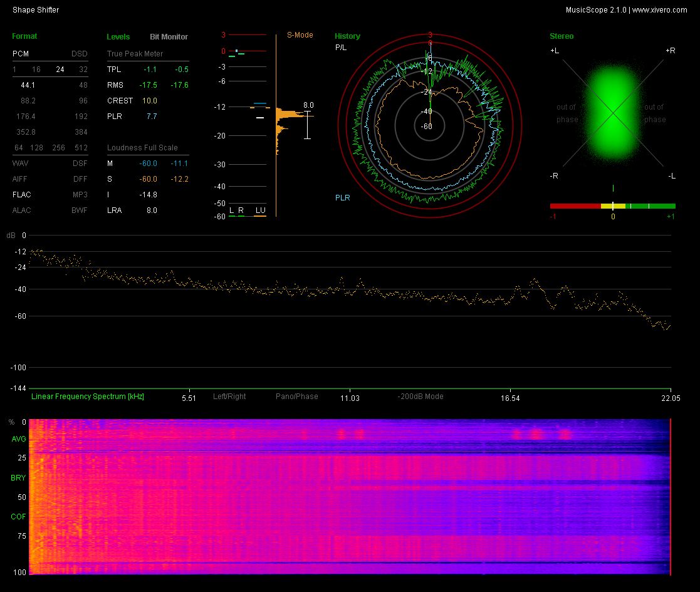Click the stereo correlation meter bar

click(x=612, y=205)
